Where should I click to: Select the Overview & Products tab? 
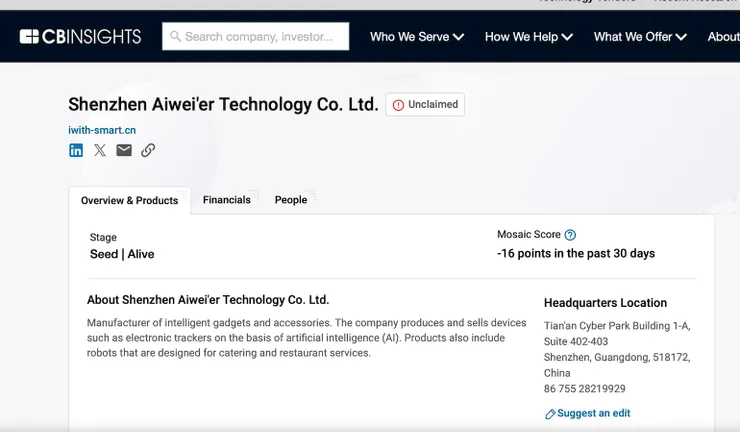pos(129,200)
